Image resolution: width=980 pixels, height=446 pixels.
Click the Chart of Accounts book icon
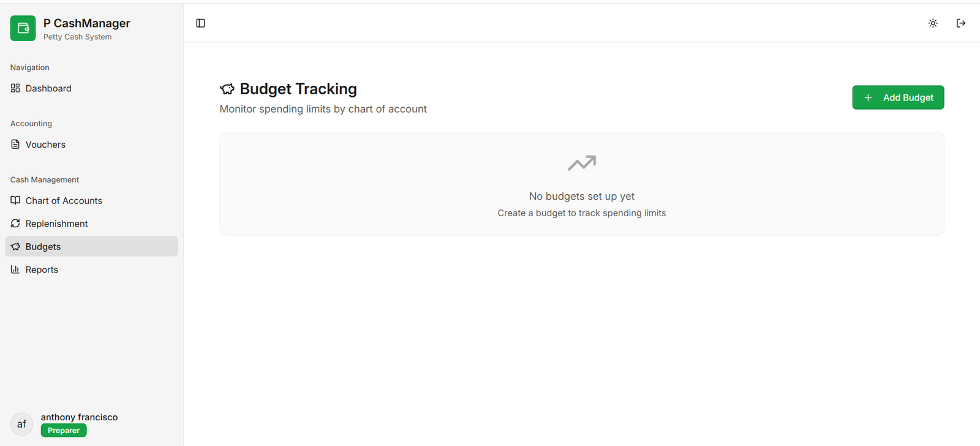tap(15, 200)
